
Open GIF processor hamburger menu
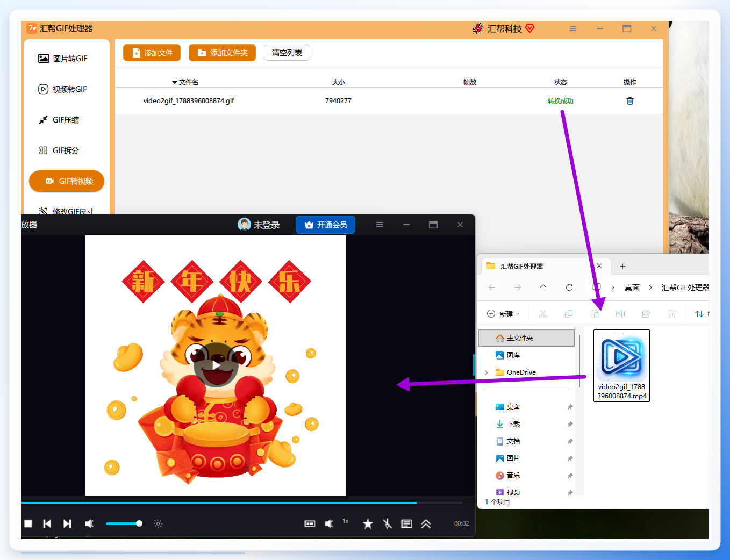coord(573,28)
